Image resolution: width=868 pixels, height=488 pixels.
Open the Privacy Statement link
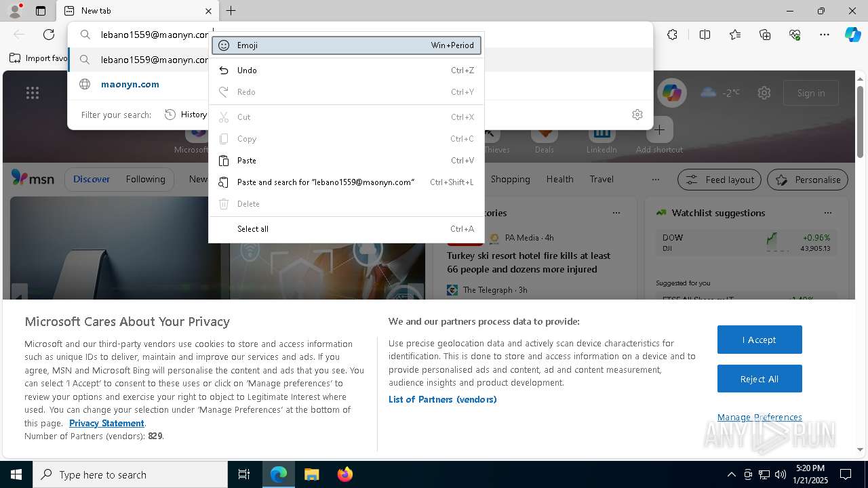(106, 423)
